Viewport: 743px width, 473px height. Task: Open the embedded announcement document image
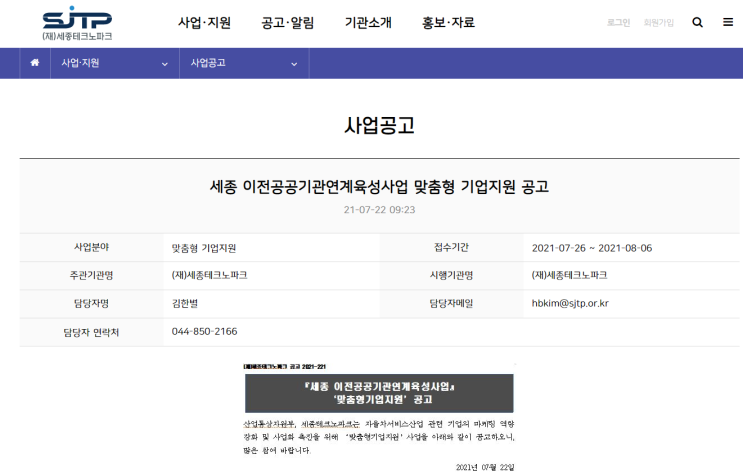click(x=379, y=418)
